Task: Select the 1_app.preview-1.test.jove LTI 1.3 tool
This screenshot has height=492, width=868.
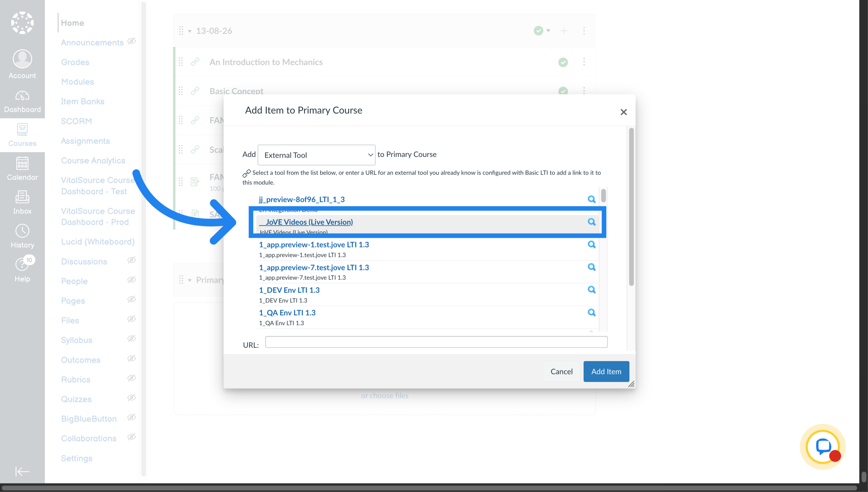Action: 314,245
